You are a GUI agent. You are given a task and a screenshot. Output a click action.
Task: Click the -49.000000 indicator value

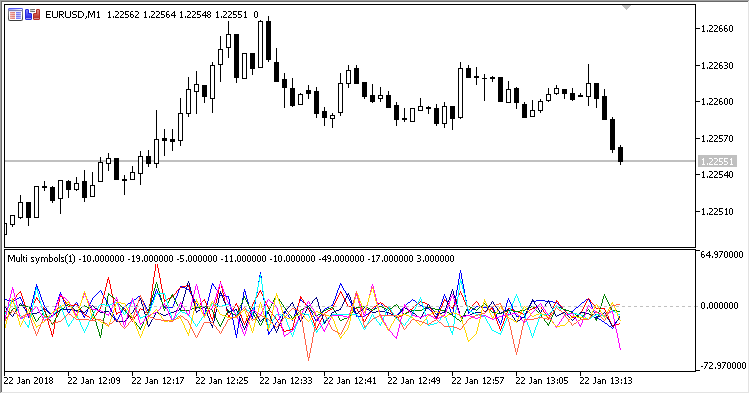(x=341, y=259)
